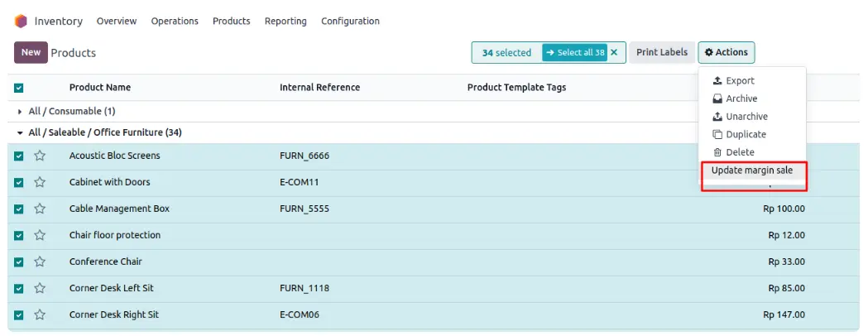
Task: Sort by the Product Name column header
Action: click(x=100, y=88)
